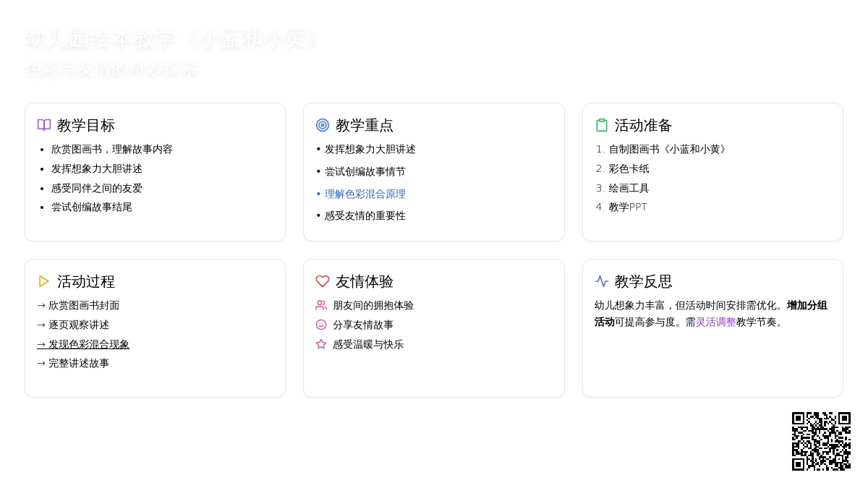Click the 教学重点 card heading
This screenshot has height=488, width=868.
[365, 125]
